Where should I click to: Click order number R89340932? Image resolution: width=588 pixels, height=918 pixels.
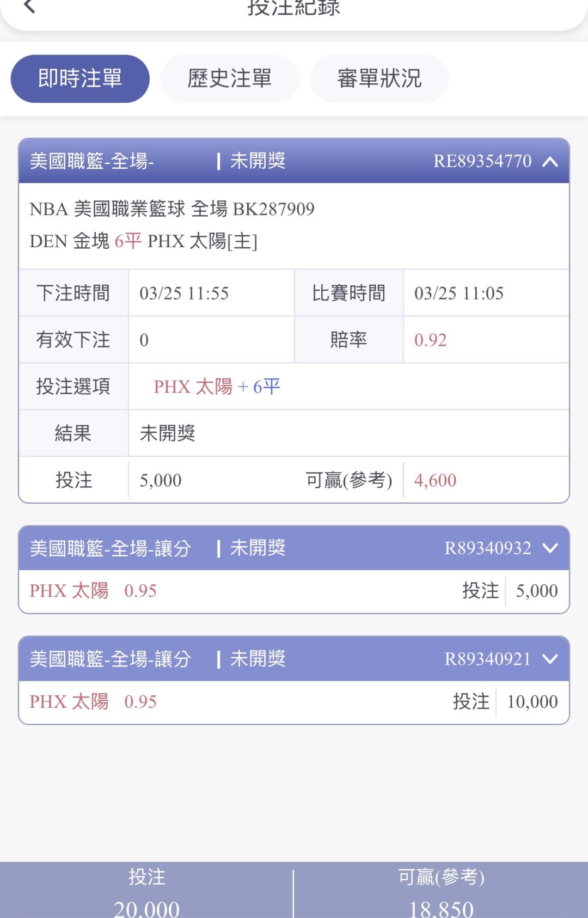[x=488, y=548]
